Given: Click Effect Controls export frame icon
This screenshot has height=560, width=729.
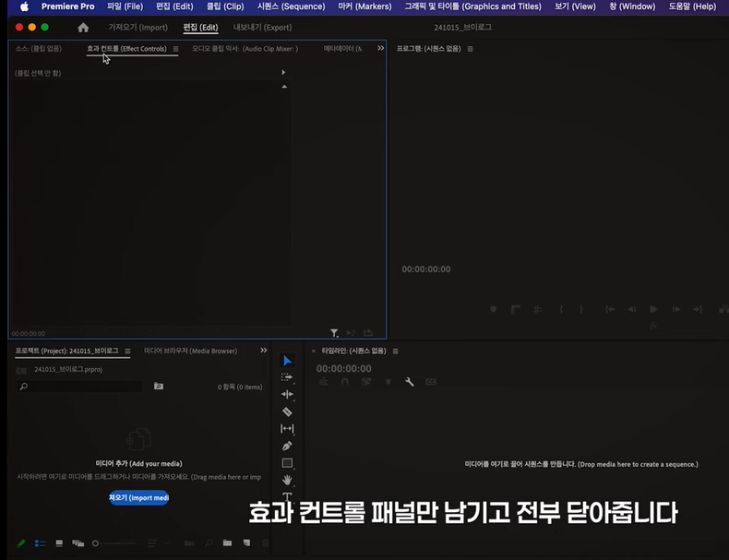Looking at the screenshot, I should (x=368, y=333).
